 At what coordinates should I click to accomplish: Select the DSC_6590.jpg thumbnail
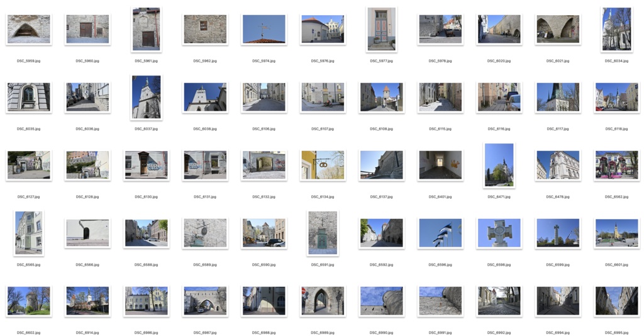coord(264,233)
